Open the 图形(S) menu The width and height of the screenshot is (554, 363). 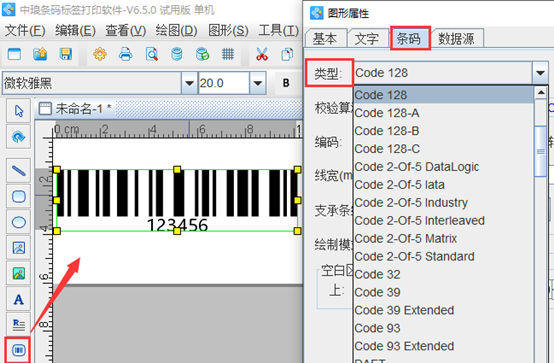228,31
